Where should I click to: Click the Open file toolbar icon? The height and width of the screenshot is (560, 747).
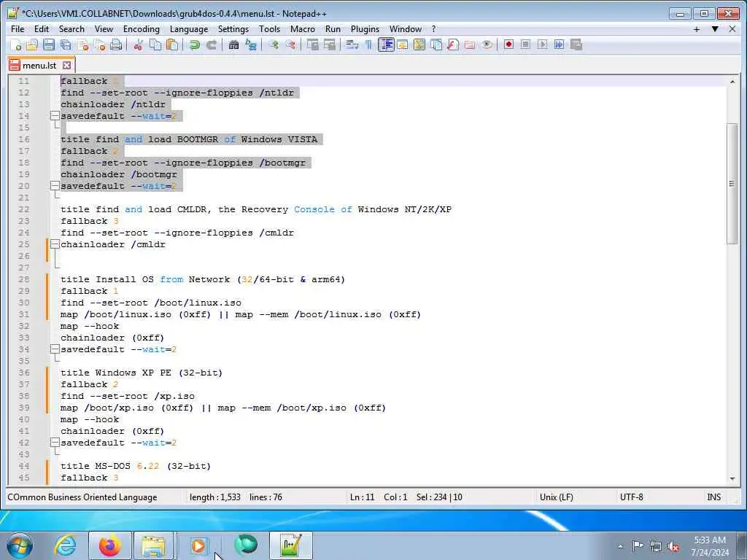click(32, 44)
